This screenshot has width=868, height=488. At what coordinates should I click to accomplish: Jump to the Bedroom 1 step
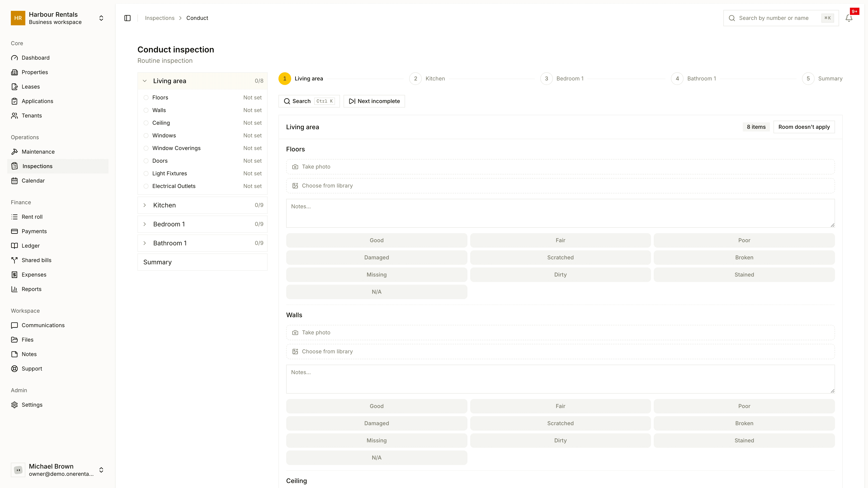(x=562, y=78)
